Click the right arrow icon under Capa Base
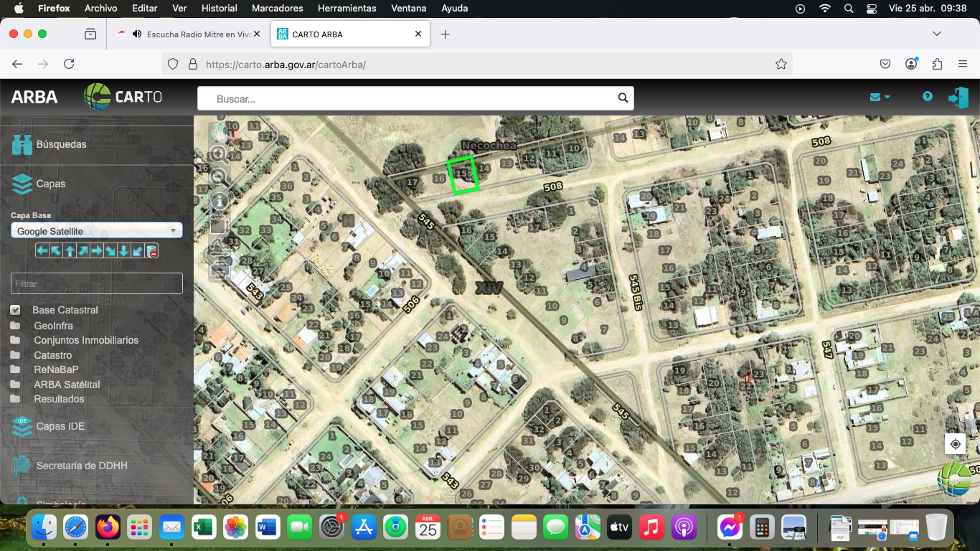The height and width of the screenshot is (551, 980). 97,250
